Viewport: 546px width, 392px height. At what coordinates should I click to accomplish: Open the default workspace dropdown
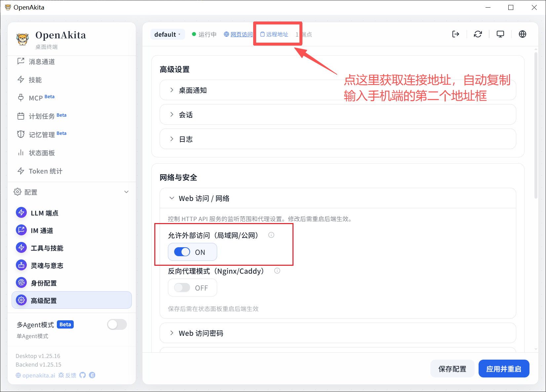[168, 34]
